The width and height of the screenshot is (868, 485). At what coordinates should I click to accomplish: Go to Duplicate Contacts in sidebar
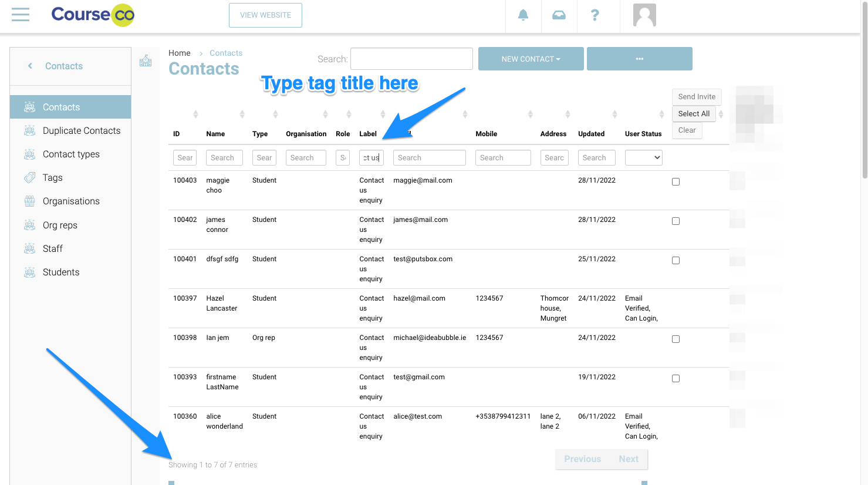[x=81, y=131]
